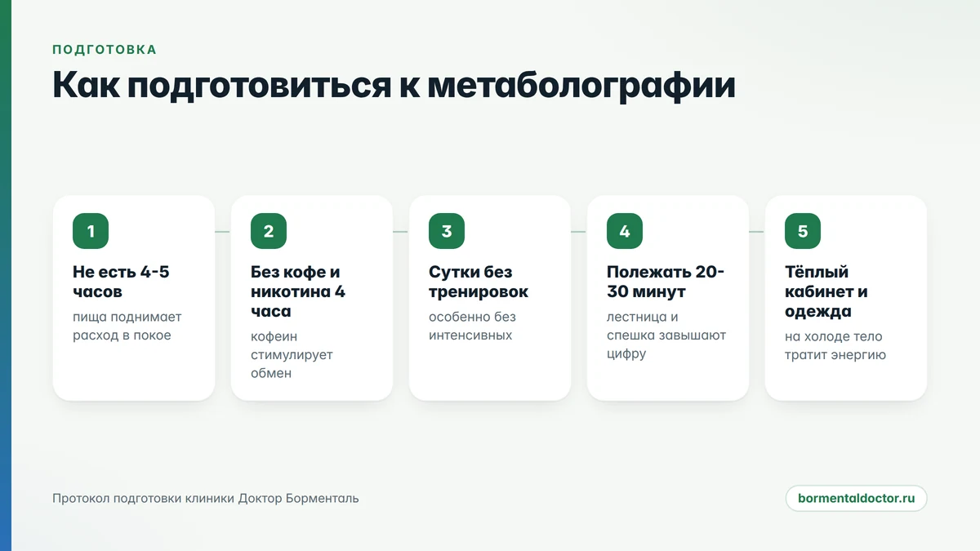980x551 pixels.
Task: Select the heading 'Полежать 20-30 минут'
Action: tap(666, 282)
